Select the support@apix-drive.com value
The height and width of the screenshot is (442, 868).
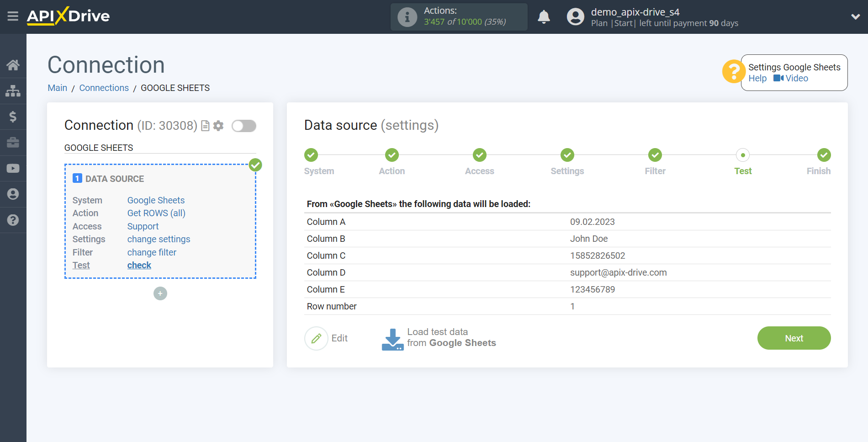click(x=618, y=272)
